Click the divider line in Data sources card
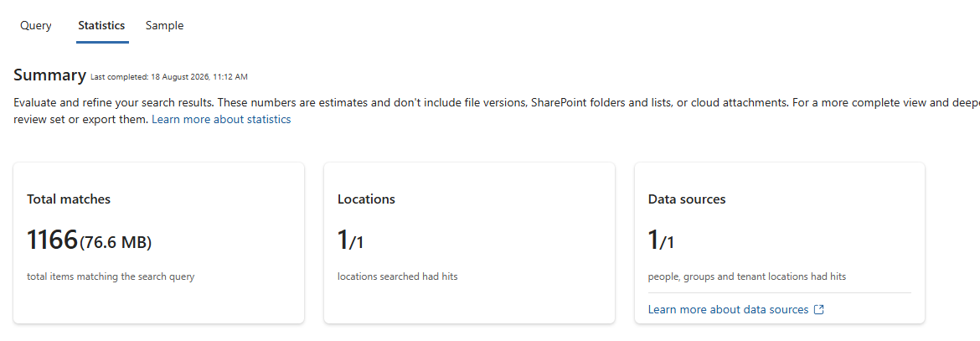The height and width of the screenshot is (341, 980). click(x=779, y=292)
